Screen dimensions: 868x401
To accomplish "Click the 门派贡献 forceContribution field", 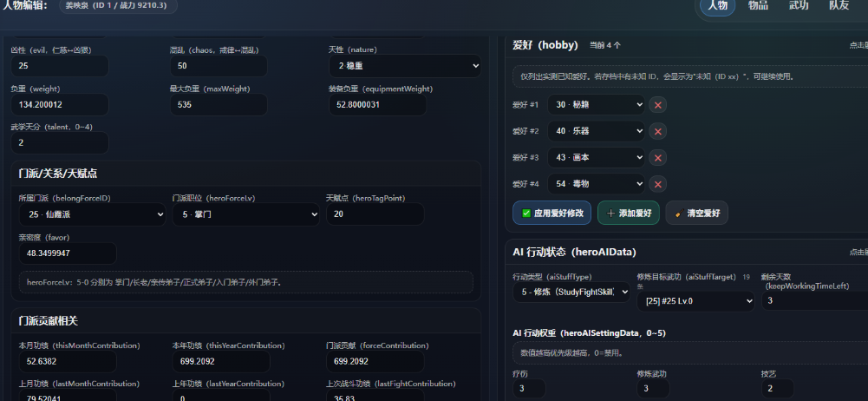I will pos(375,362).
